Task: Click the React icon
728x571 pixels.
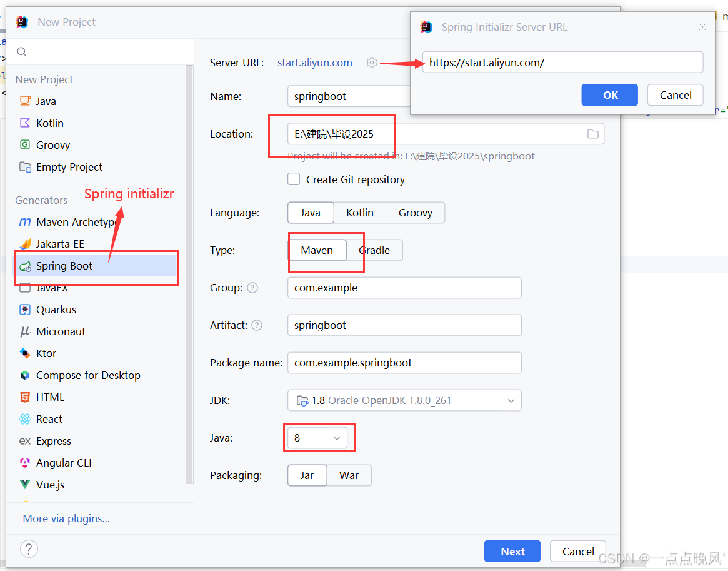Action: pos(25,418)
